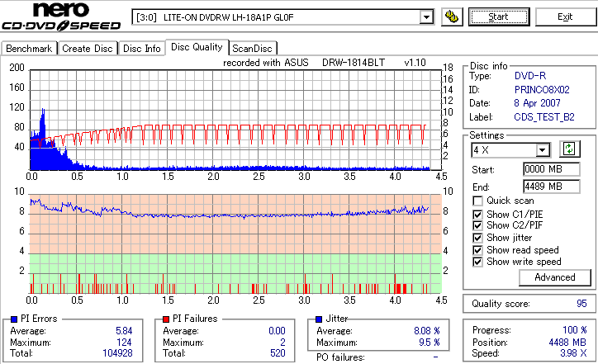Screen dimensions: 598x364
Task: Toggle Show read speed checkbox
Action: (477, 250)
